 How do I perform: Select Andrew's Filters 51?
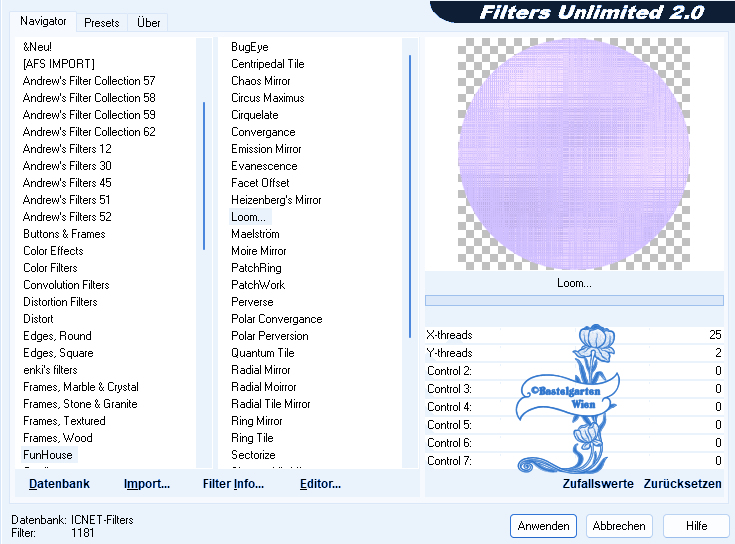click(x=67, y=200)
